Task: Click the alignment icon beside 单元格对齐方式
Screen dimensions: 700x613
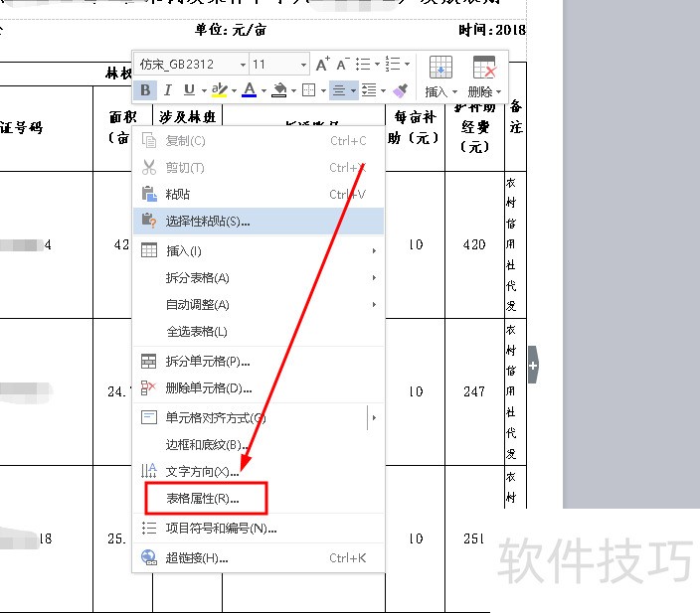Action: point(149,417)
